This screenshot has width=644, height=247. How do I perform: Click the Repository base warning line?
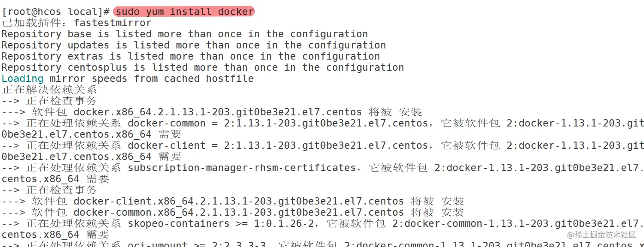tap(185, 34)
